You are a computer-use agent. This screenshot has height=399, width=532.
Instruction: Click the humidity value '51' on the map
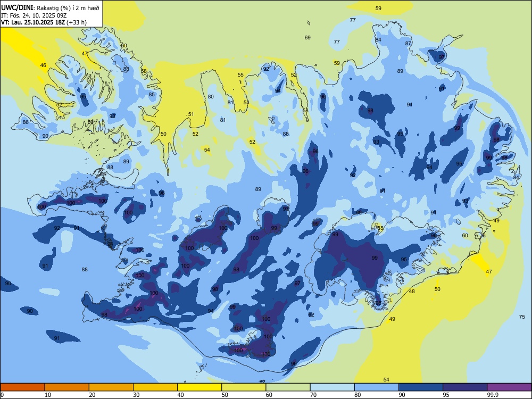(x=191, y=114)
